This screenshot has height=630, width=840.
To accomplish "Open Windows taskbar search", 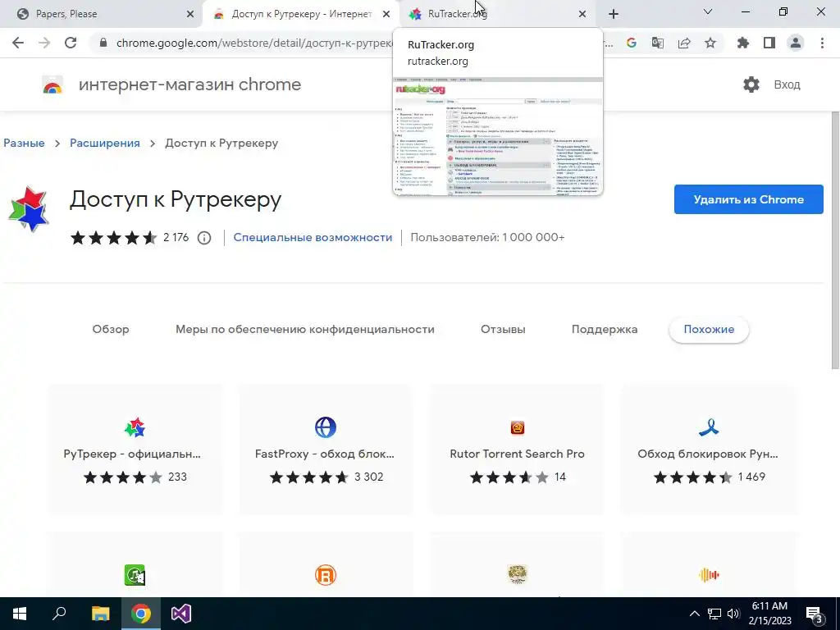I will pyautogui.click(x=59, y=614).
